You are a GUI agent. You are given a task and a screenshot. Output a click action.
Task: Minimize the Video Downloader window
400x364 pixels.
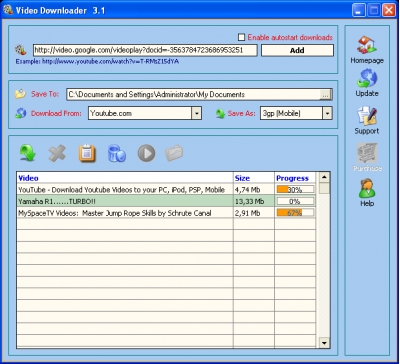[x=359, y=10]
